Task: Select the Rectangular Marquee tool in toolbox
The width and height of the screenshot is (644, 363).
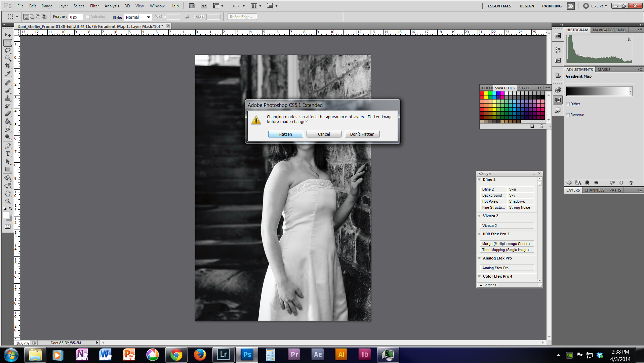Action: point(8,43)
